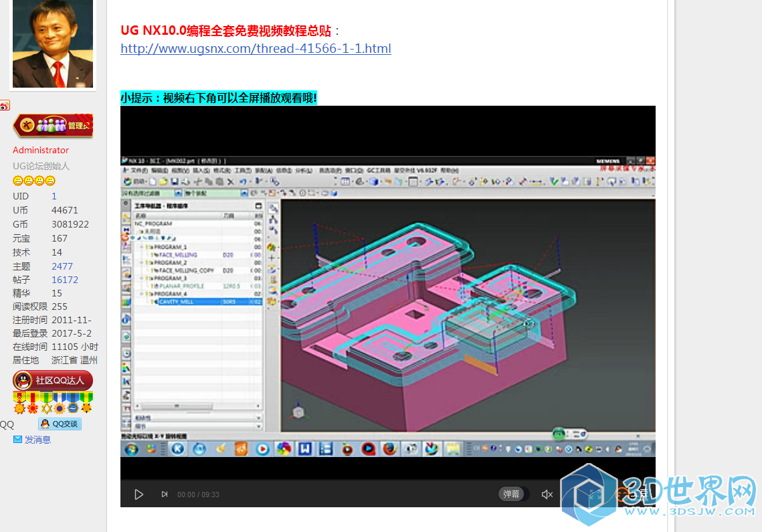Start a QQ交谈 chat
762x532 pixels.
60,424
